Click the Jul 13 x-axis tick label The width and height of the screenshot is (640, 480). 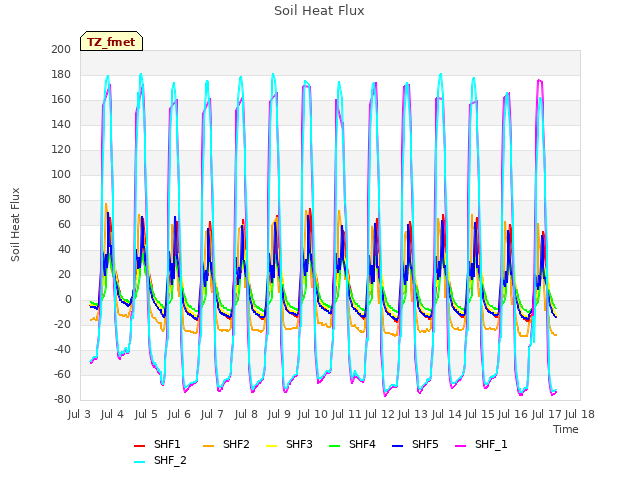pos(413,414)
